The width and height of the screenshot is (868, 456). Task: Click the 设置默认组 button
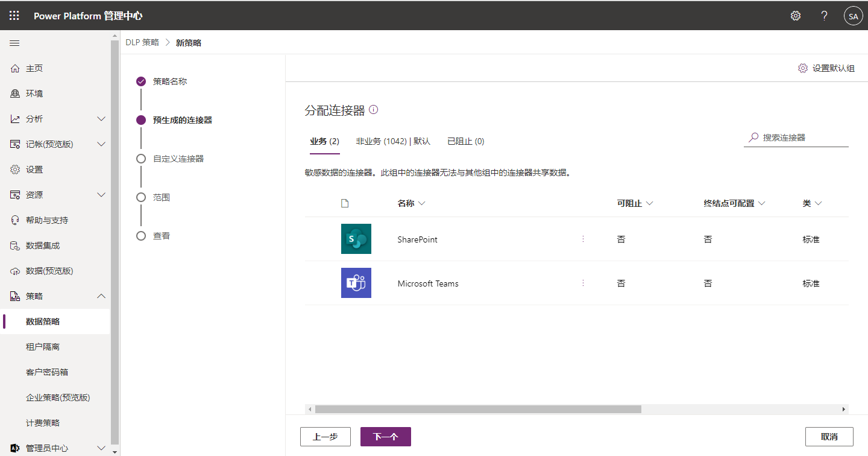826,68
